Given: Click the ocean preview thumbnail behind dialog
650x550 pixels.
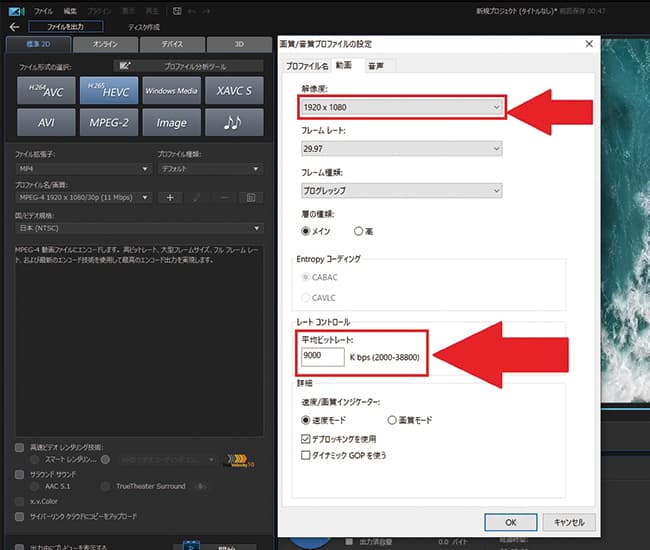Looking at the screenshot, I should (625, 220).
